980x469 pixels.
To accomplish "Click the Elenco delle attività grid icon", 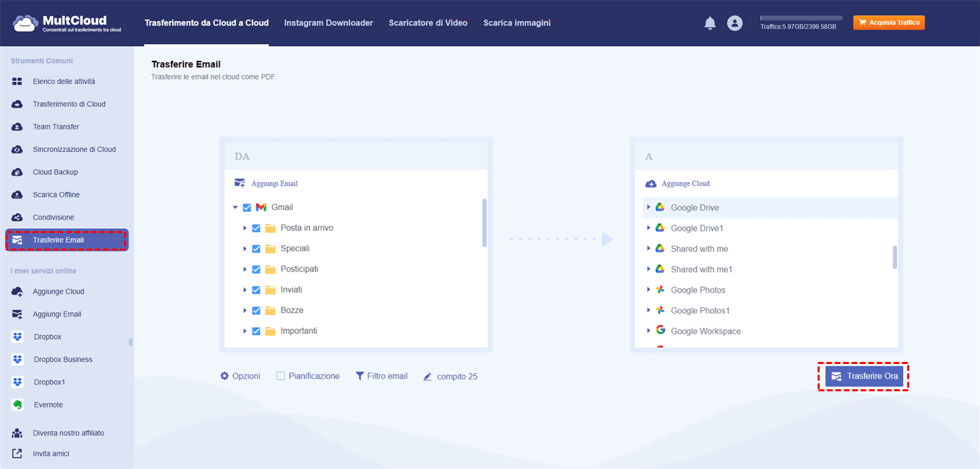I will [17, 82].
